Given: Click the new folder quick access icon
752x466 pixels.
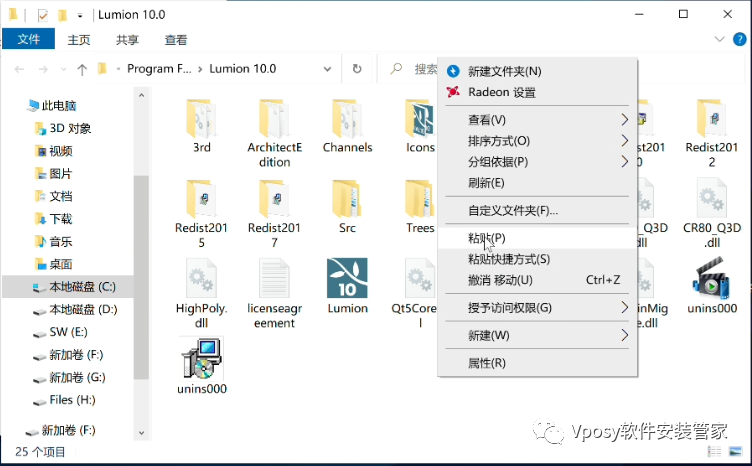Looking at the screenshot, I should (x=62, y=15).
